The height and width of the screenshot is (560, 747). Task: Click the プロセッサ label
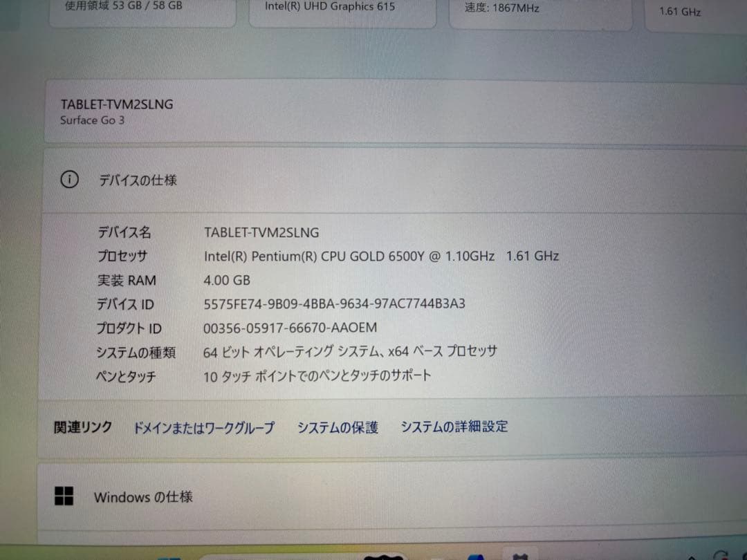point(122,256)
